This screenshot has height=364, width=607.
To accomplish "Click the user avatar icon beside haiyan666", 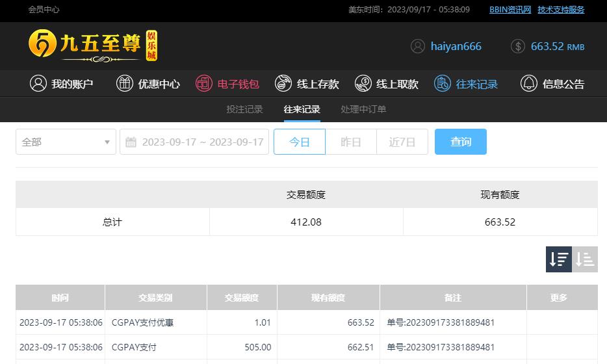I will (418, 46).
